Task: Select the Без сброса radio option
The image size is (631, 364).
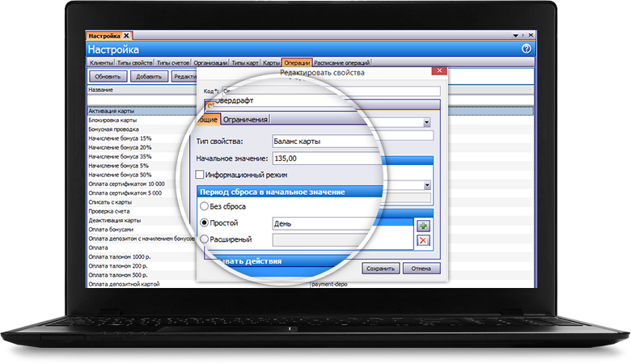Action: (x=203, y=206)
